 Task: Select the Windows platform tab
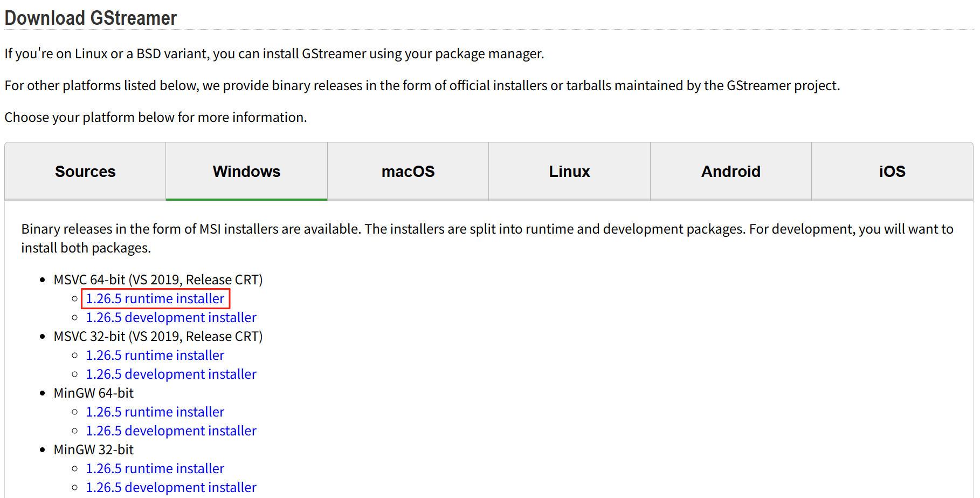click(x=246, y=172)
